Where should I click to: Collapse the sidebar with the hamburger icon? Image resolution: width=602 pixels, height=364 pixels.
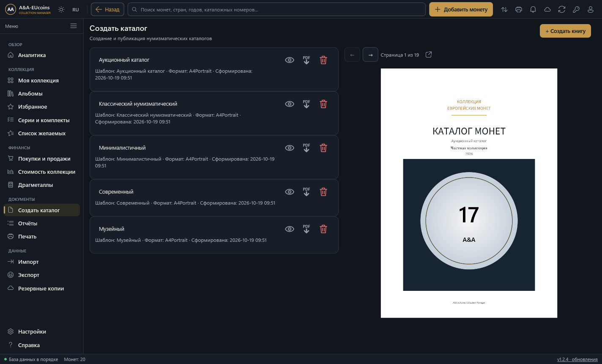(x=74, y=26)
